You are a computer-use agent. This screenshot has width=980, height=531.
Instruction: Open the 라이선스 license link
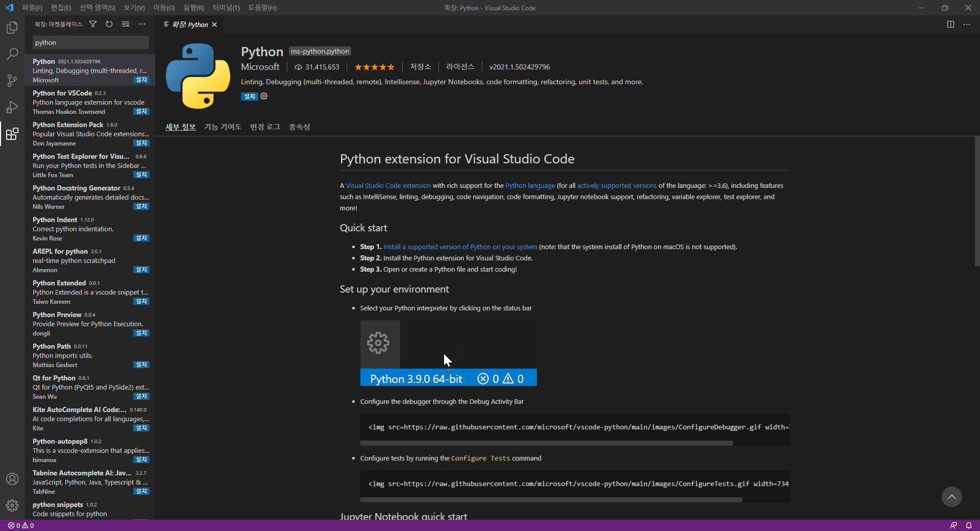(x=460, y=67)
